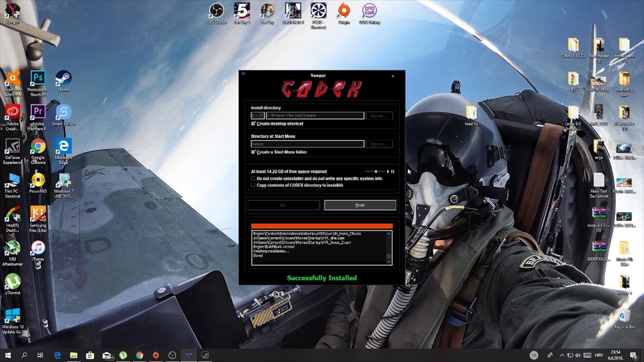
Task: Click inside the Directory at Start Menu field
Action: tap(307, 144)
